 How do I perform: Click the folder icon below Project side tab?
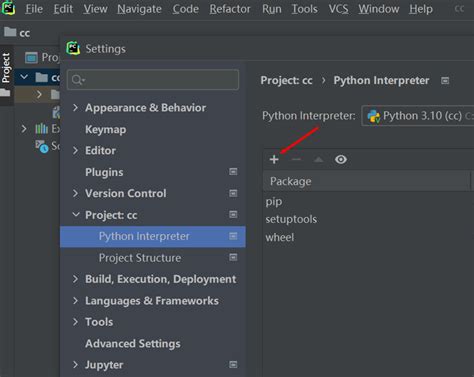[5, 92]
